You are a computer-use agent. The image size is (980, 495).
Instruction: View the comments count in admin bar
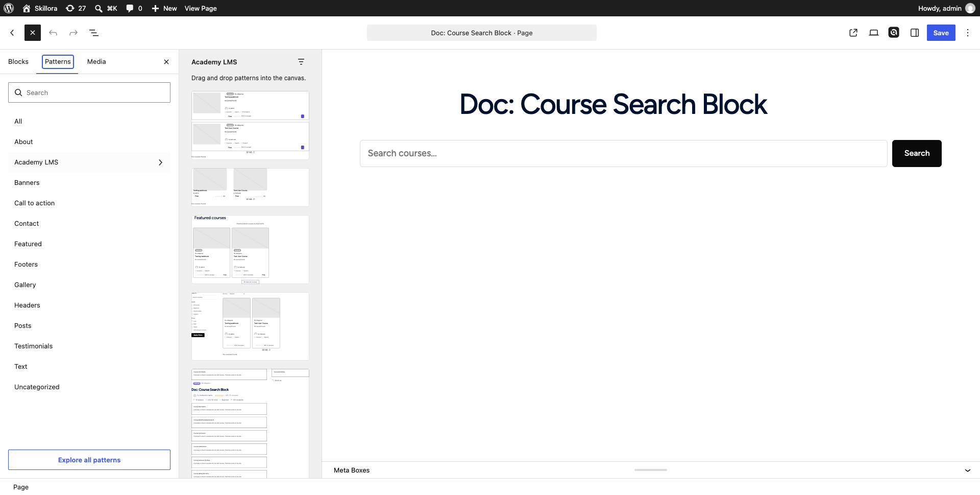coord(134,8)
